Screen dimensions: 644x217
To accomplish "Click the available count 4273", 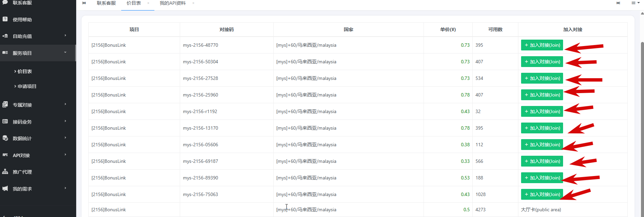I will pyautogui.click(x=480, y=210).
